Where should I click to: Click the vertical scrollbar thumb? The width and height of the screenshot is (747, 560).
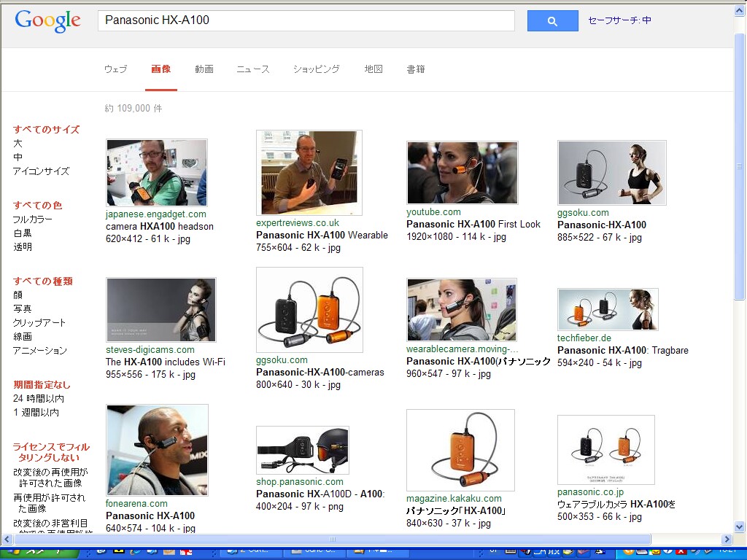(740, 167)
